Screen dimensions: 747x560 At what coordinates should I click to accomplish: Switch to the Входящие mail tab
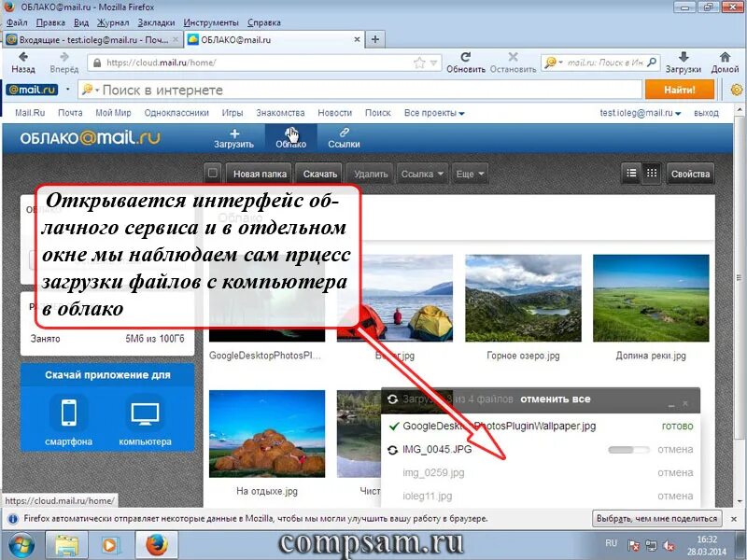point(93,39)
